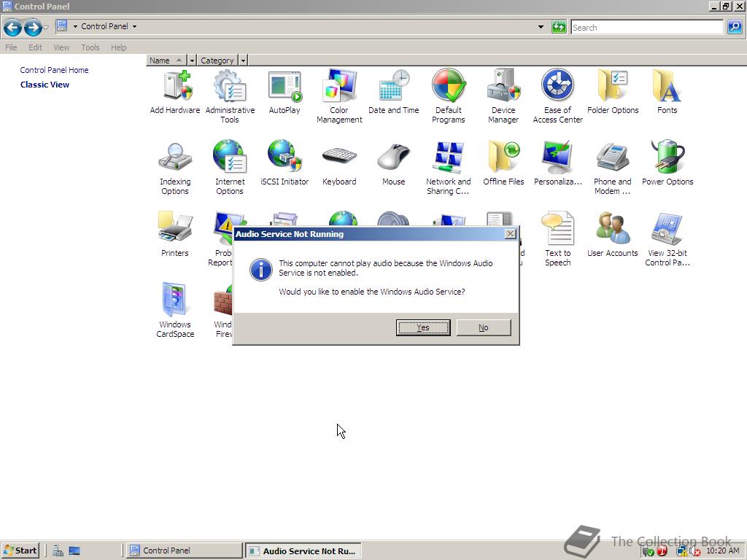Viewport: 747px width, 560px height.
Task: Open Phone and Modem Options
Action: click(613, 168)
